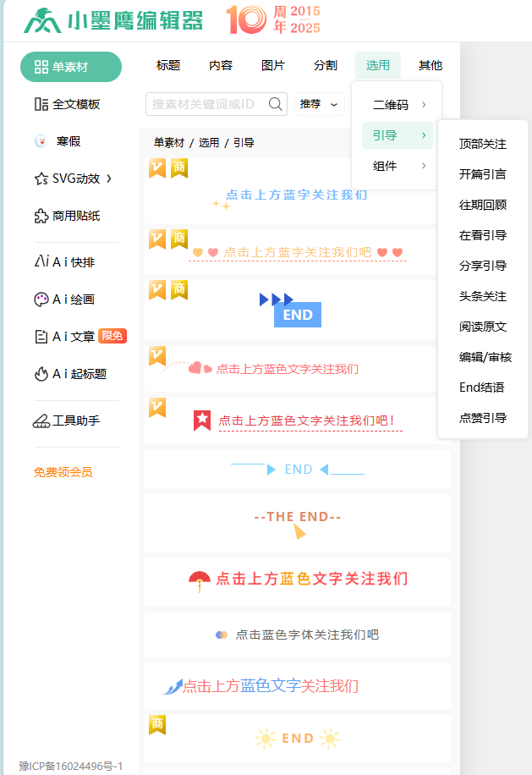
Task: Click VIP badge on blue END template
Action: (157, 290)
